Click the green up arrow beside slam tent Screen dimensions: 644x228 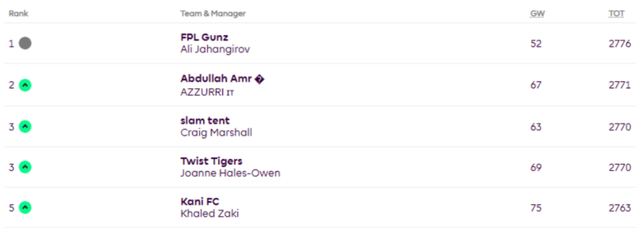[x=25, y=127]
